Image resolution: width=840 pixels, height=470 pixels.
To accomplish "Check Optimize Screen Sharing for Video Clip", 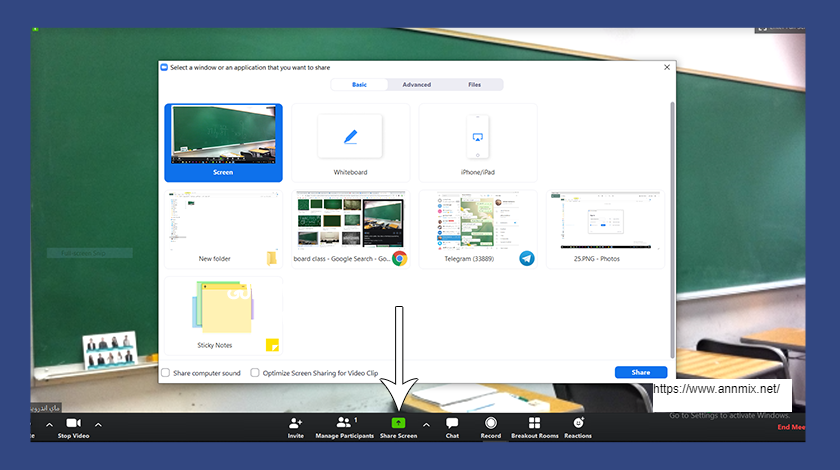I will 255,373.
